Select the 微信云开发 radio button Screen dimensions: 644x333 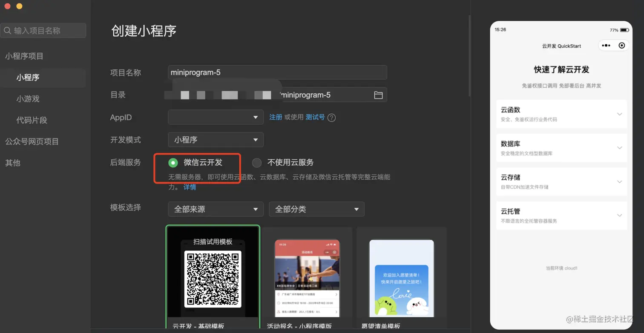click(x=173, y=163)
